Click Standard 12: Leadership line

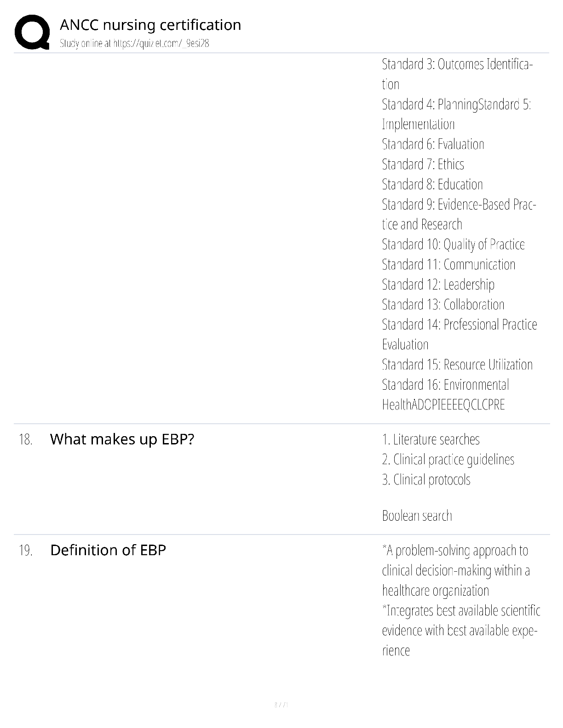pyautogui.click(x=438, y=285)
